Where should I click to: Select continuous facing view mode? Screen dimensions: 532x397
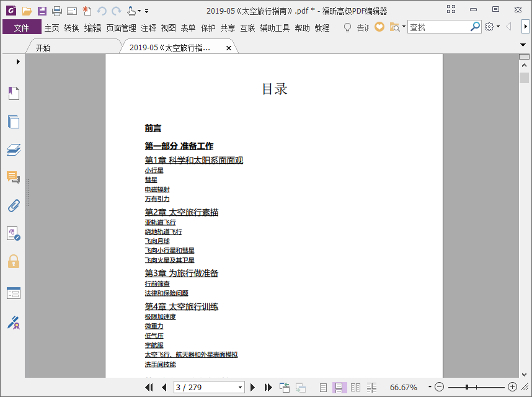[x=371, y=387]
